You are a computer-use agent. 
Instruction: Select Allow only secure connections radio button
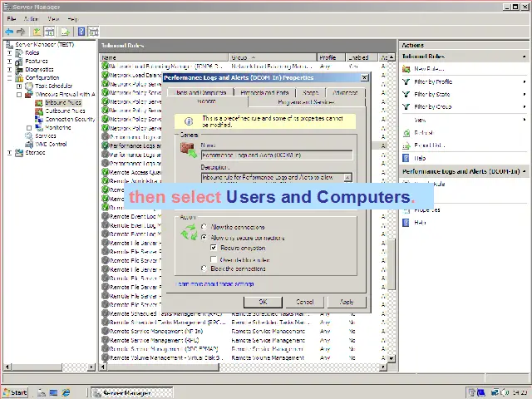(204, 238)
